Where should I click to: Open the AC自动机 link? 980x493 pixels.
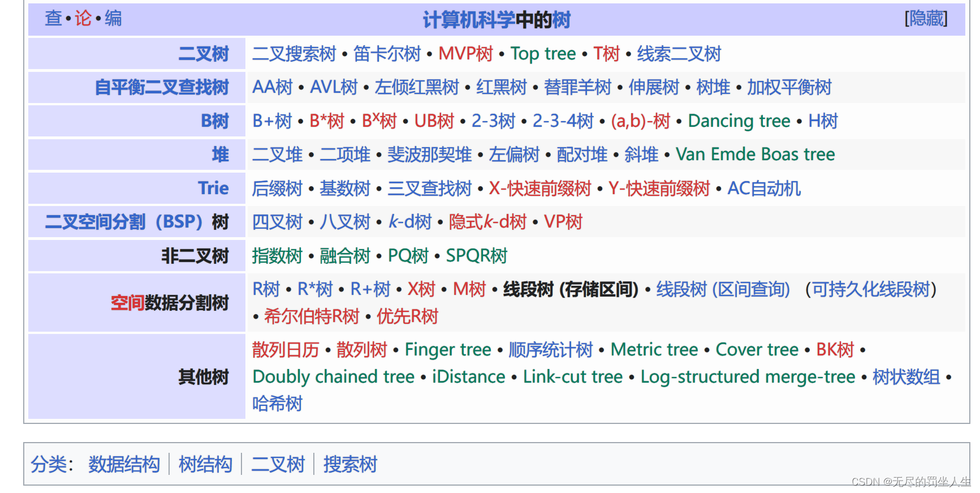tap(764, 188)
